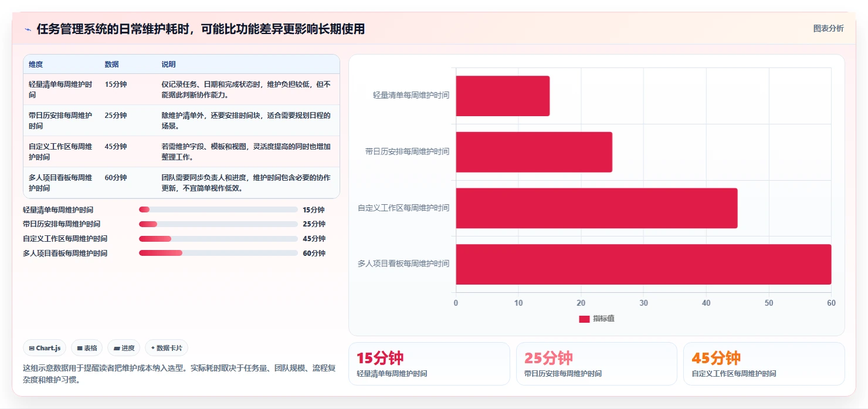
Task: Click the 数据卡片 tag sparkle icon
Action: (x=152, y=348)
